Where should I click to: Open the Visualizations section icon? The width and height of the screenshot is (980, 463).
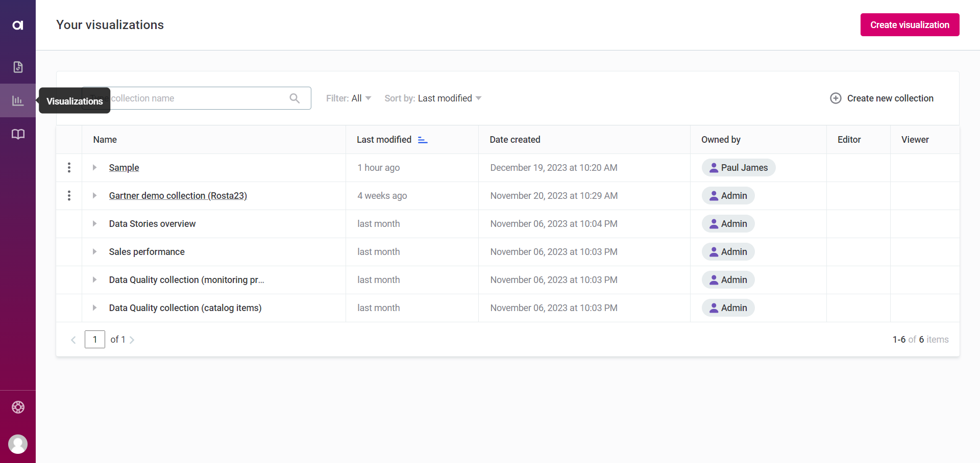coord(18,100)
